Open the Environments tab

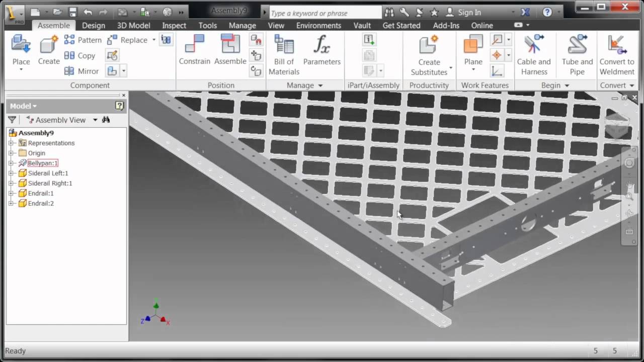(318, 25)
